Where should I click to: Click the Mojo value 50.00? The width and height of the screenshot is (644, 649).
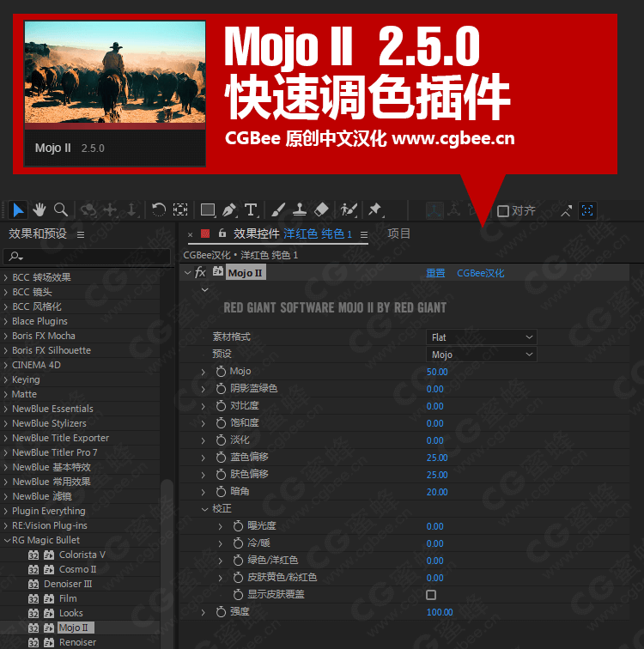pos(437,372)
